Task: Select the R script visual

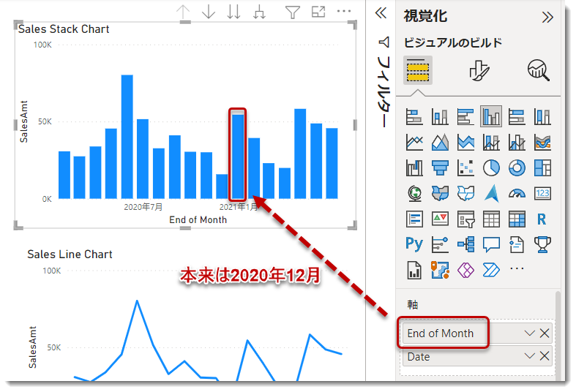Action: (x=542, y=219)
